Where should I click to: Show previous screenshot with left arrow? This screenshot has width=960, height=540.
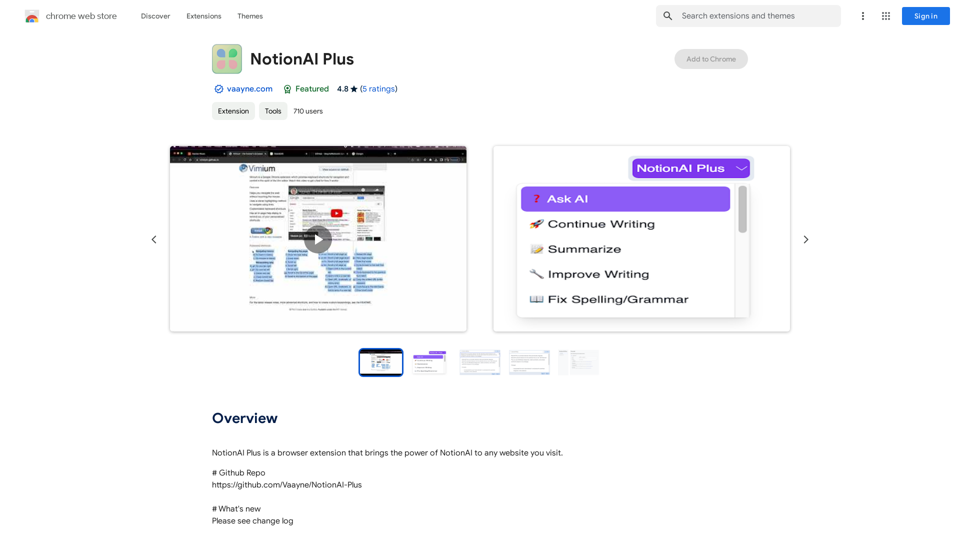(154, 239)
